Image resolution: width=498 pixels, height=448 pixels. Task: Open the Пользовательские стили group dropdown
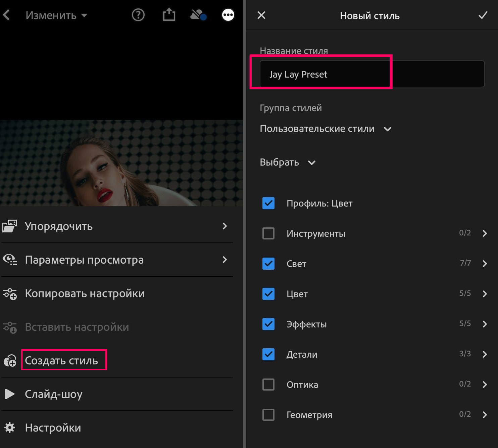[x=388, y=129]
